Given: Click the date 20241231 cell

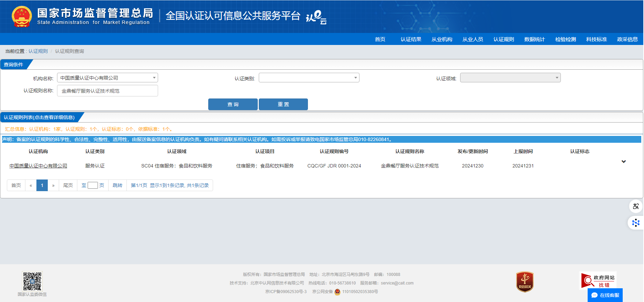Looking at the screenshot, I should point(523,166).
